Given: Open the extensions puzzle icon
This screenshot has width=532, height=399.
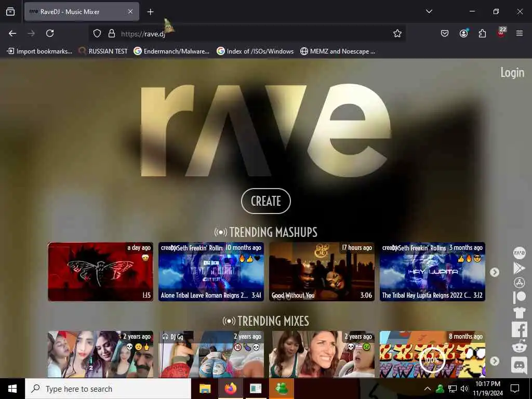Looking at the screenshot, I should (x=482, y=33).
